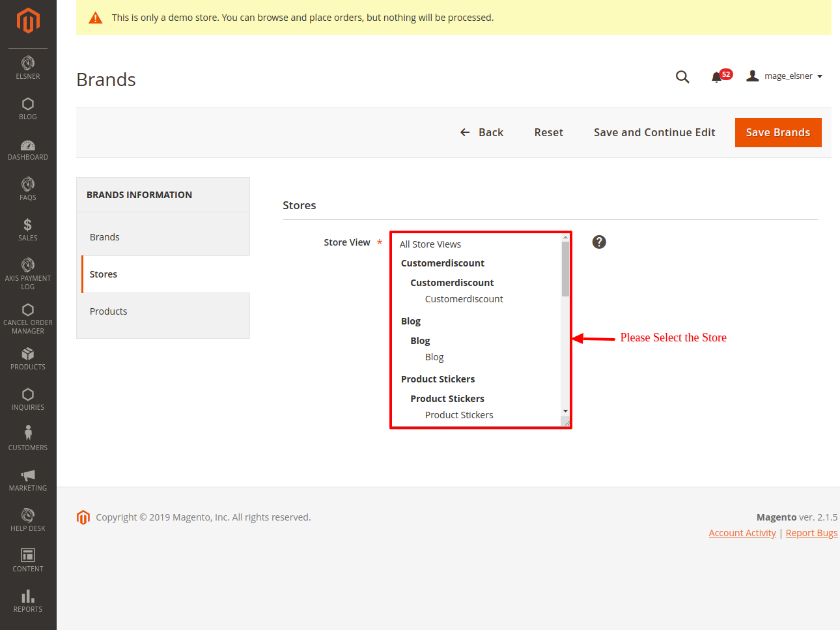Select All Store Views option
The height and width of the screenshot is (630, 840).
pyautogui.click(x=430, y=244)
